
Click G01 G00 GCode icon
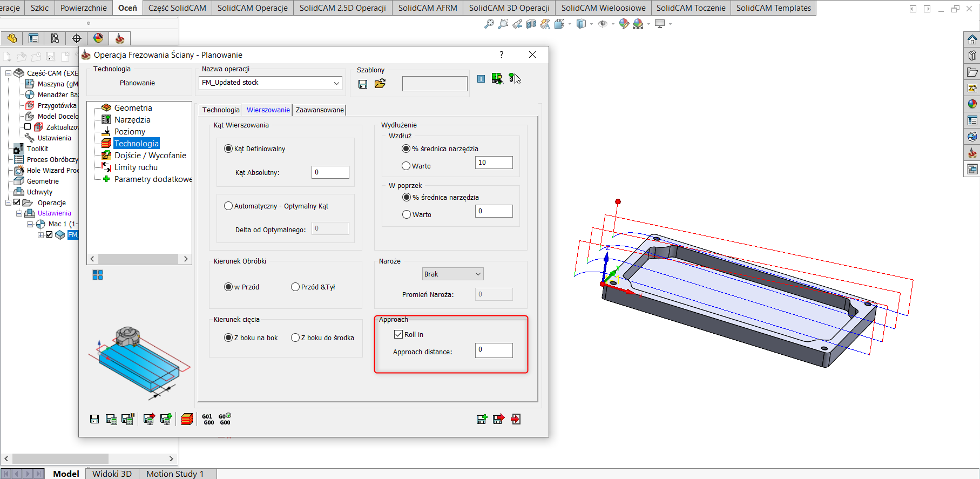208,419
